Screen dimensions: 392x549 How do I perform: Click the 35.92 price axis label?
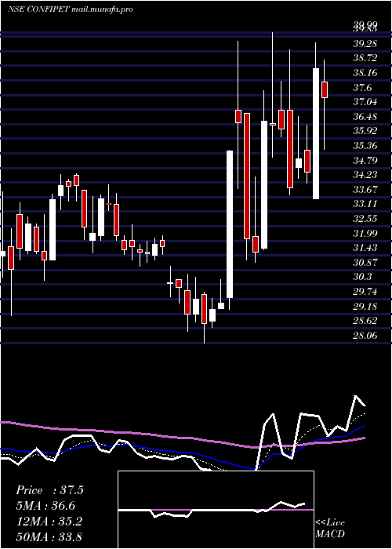point(365,131)
